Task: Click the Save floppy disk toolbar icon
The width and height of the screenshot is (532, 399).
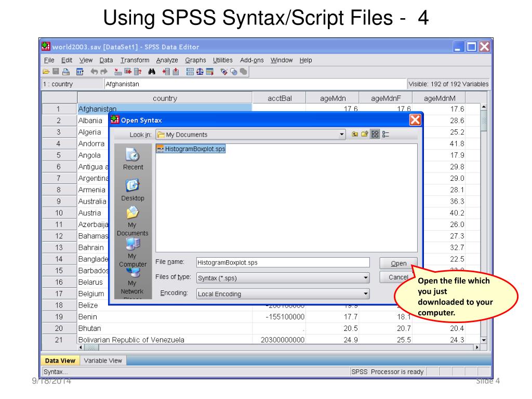Action: [56, 72]
